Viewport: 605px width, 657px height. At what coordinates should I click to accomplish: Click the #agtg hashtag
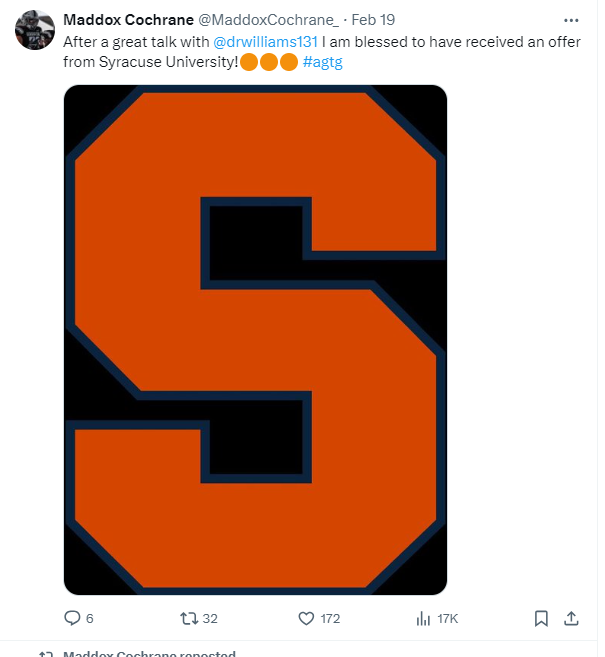[x=324, y=61]
